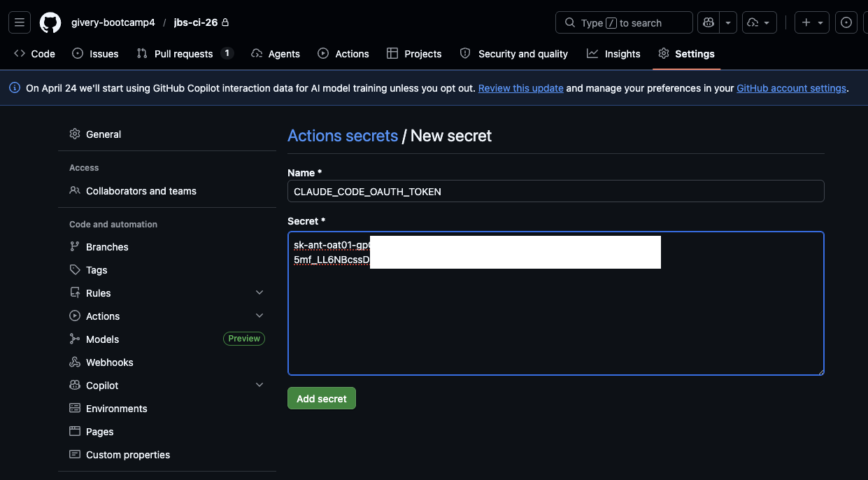Click the Webhooks sidebar icon
868x480 pixels.
click(x=75, y=362)
